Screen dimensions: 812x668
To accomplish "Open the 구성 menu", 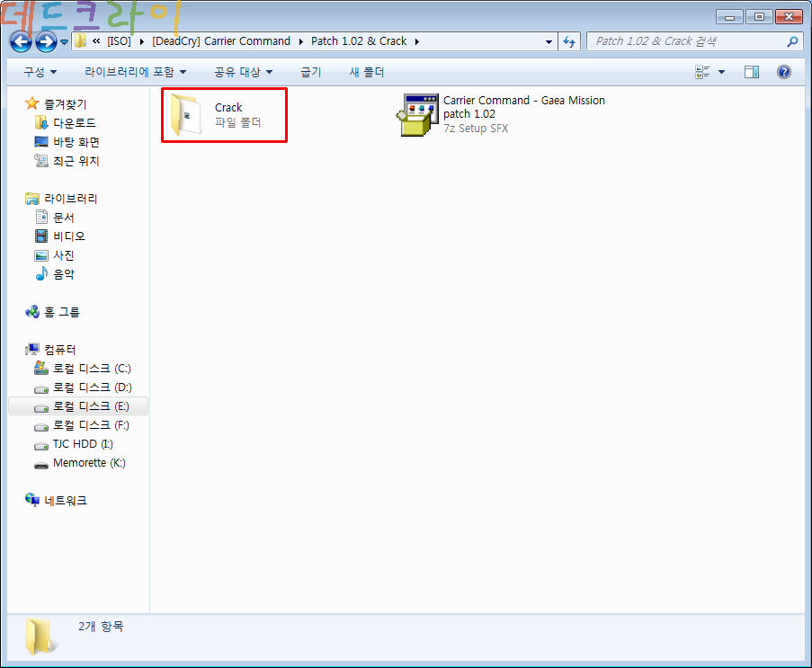I will coord(40,72).
